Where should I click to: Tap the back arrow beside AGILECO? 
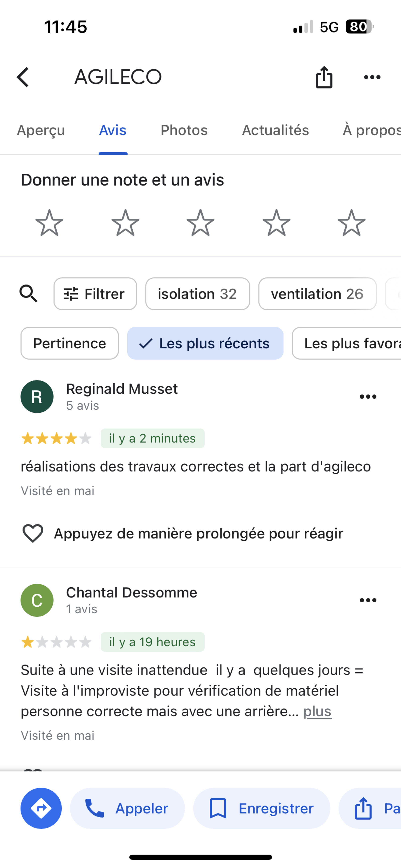click(23, 77)
